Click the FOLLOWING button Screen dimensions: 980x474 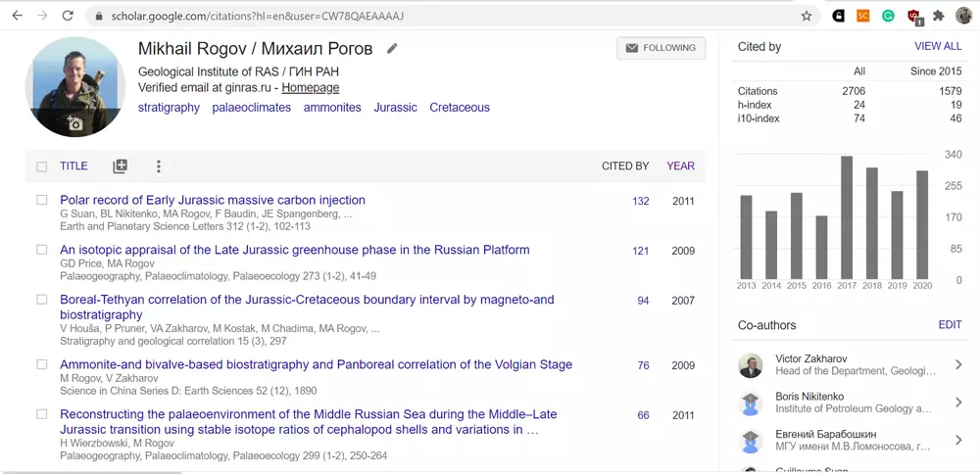[x=661, y=48]
